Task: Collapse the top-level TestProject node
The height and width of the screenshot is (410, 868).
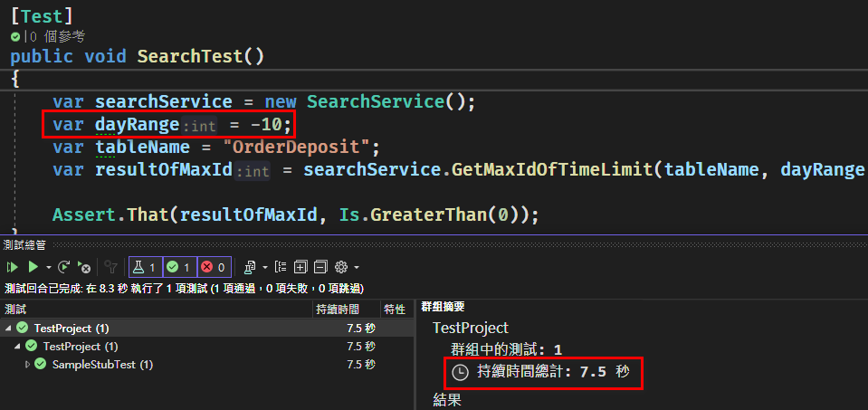Action: [7, 328]
